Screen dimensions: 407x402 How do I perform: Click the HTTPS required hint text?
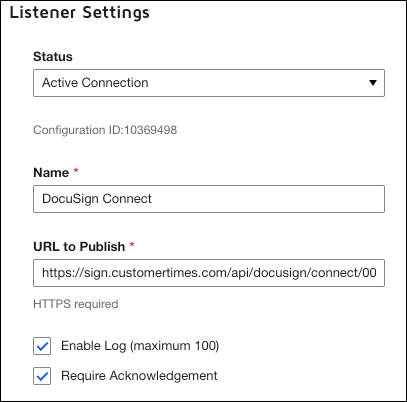(x=76, y=304)
